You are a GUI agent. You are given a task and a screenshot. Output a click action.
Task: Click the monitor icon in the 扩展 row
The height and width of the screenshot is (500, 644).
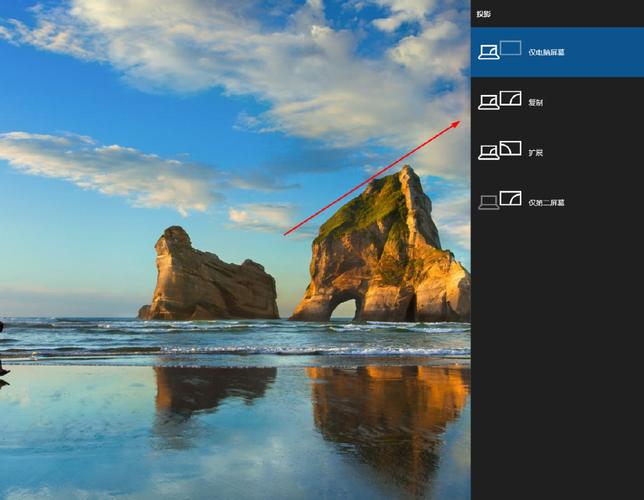[x=511, y=148]
